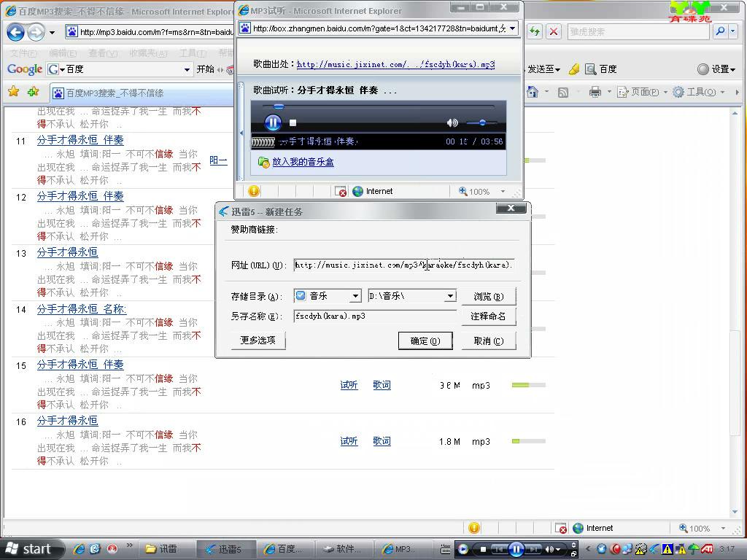Expand the MP3试听 window address bar dropdown
The image size is (747, 560).
coord(512,28)
